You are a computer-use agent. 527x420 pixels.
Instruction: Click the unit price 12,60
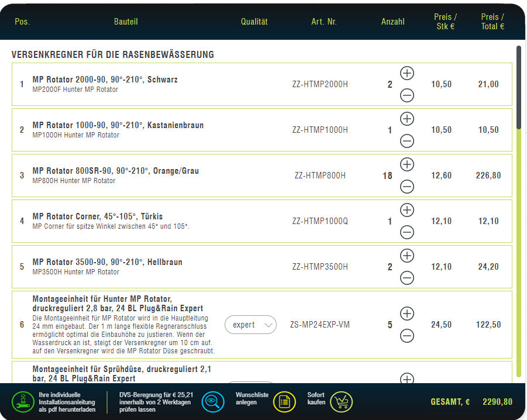pyautogui.click(x=441, y=175)
